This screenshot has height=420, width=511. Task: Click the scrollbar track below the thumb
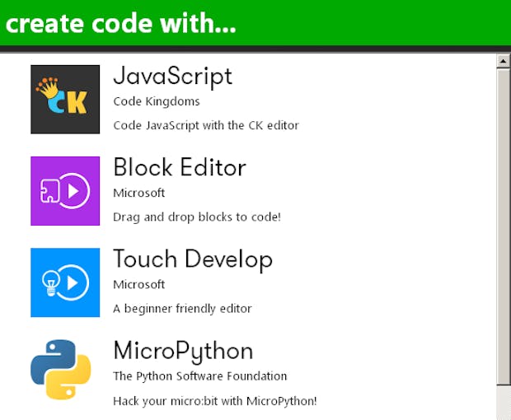tap(504, 402)
